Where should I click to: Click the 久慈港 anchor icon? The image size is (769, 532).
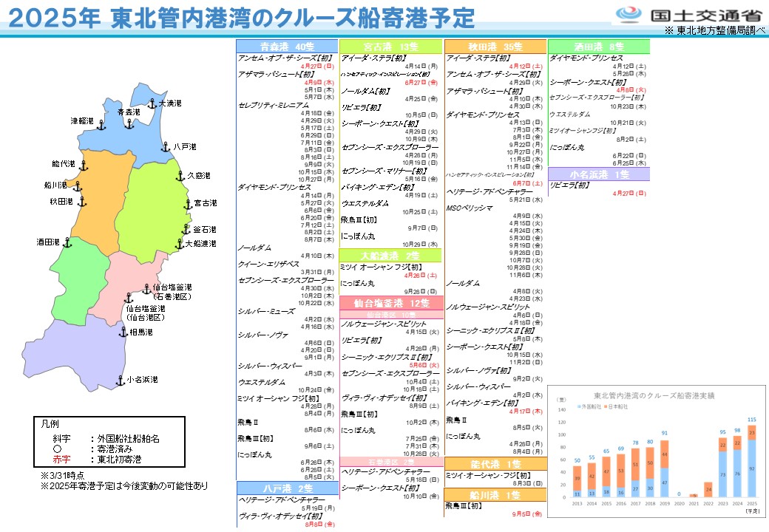tap(180, 175)
